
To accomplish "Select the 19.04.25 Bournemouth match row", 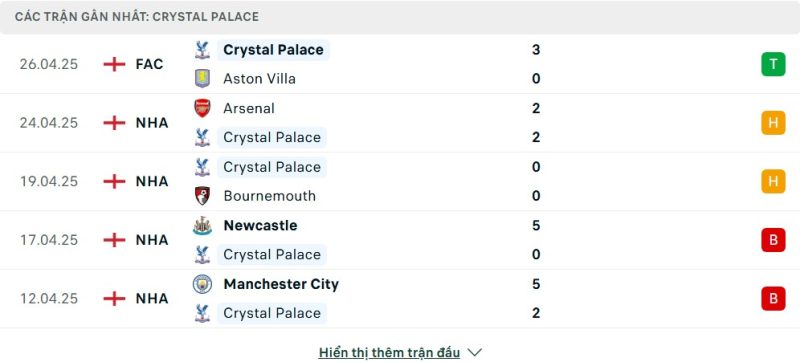I will pyautogui.click(x=400, y=182).
